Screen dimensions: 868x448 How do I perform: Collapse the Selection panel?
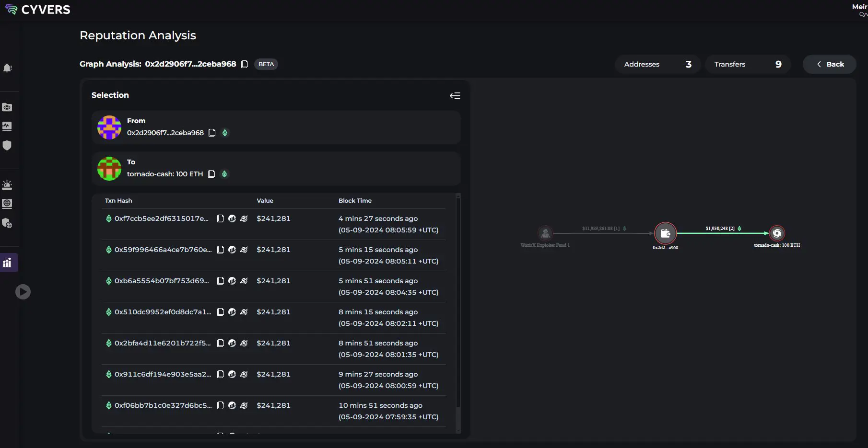coord(455,96)
